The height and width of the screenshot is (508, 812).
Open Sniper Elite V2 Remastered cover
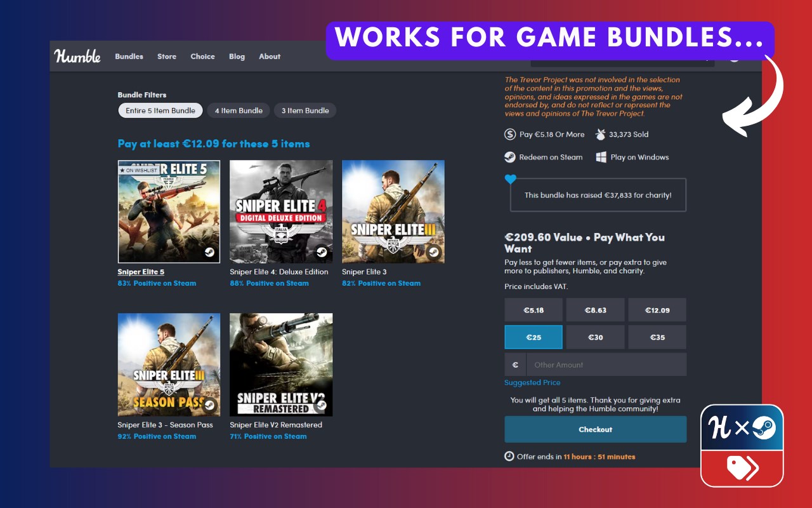coord(281,364)
